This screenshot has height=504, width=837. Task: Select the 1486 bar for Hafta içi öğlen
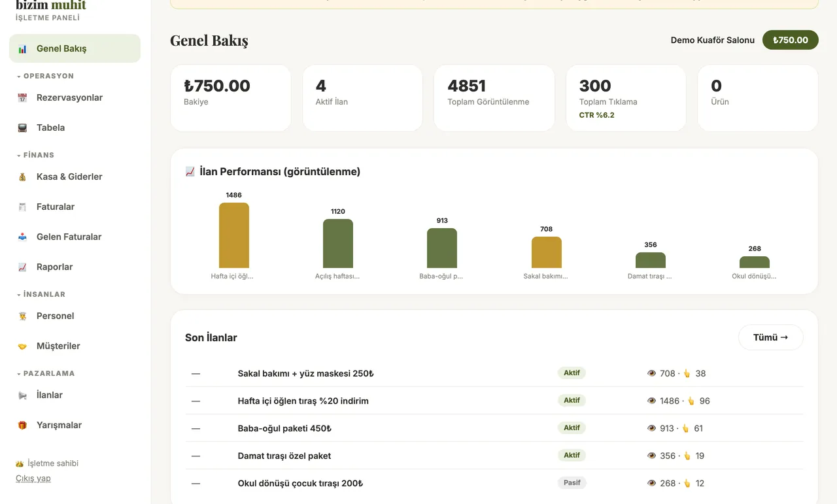234,235
